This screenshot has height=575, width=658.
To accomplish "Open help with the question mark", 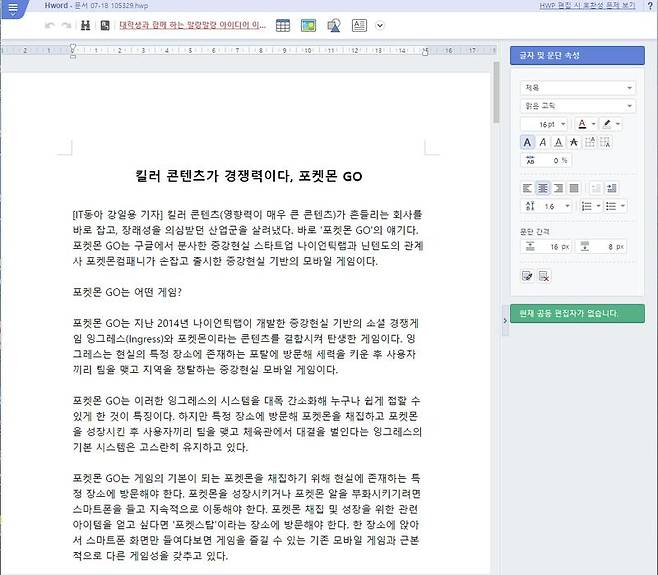I will [650, 6].
